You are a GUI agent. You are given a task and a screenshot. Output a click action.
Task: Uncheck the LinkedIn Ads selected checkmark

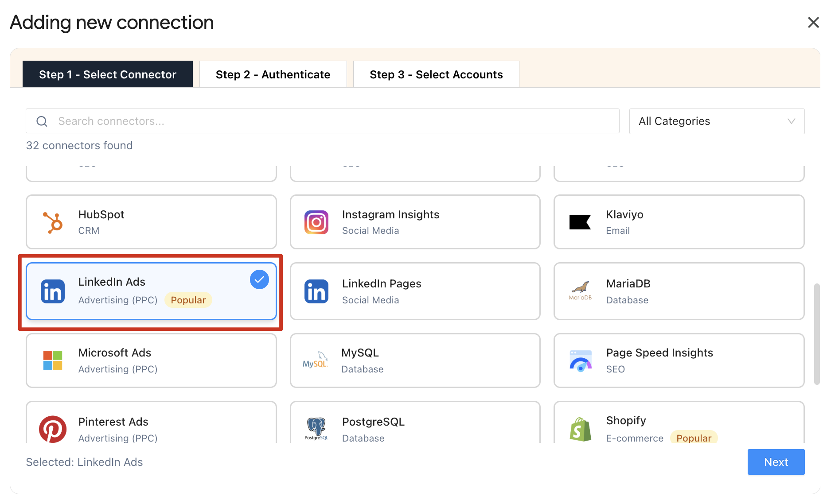point(259,280)
